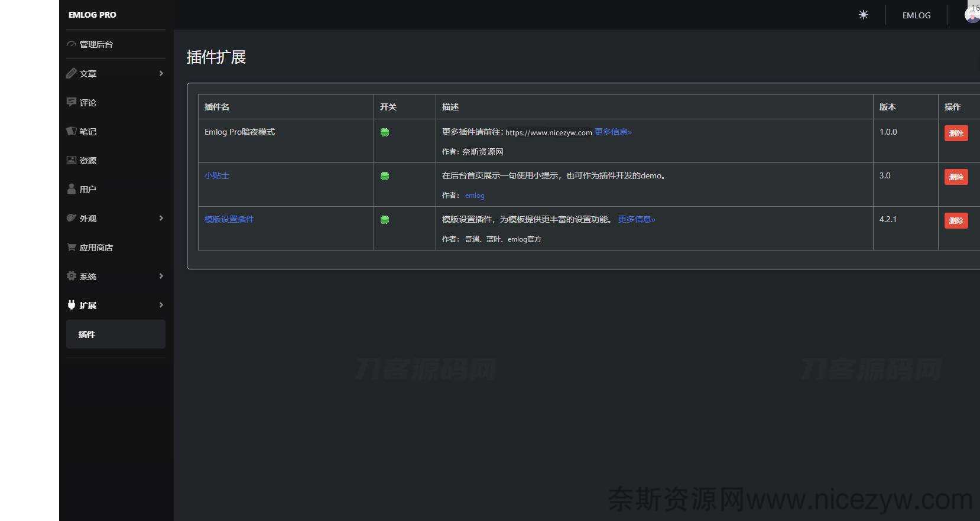Select the 插件 submenu item
980x521 pixels.
(116, 334)
